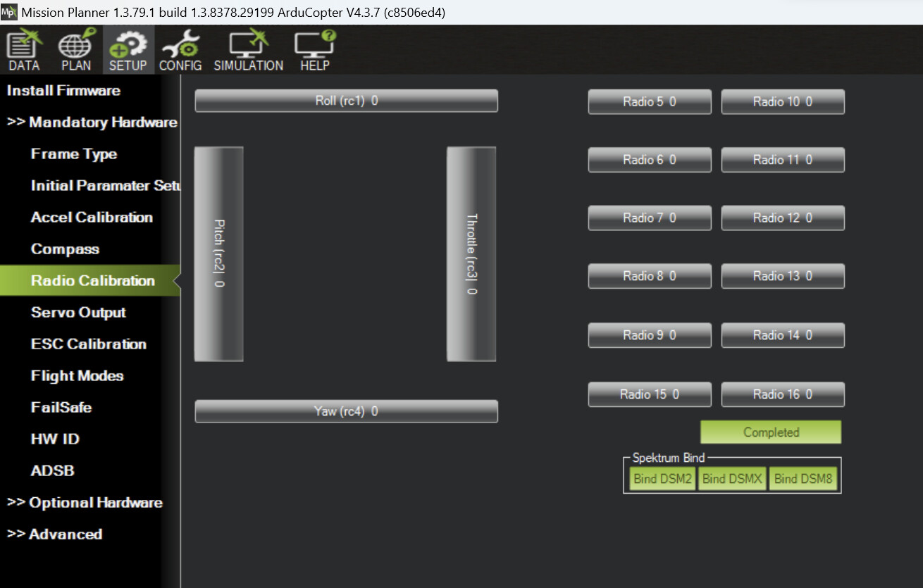This screenshot has width=923, height=588.
Task: Open the DATA flight data screen
Action: click(25, 51)
